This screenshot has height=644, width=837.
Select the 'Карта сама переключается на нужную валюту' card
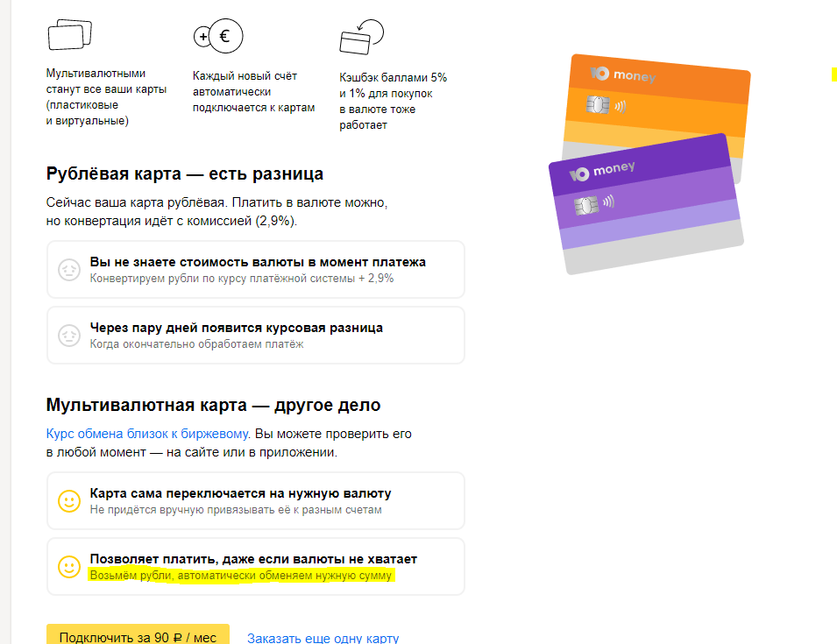point(256,500)
